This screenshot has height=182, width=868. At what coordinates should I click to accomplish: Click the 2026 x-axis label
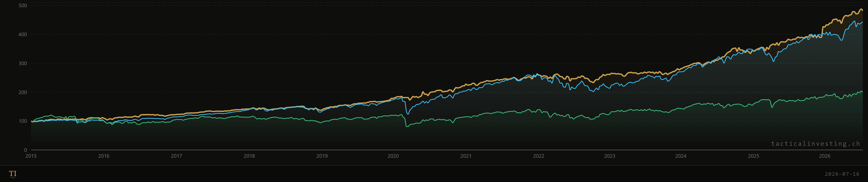tap(825, 156)
